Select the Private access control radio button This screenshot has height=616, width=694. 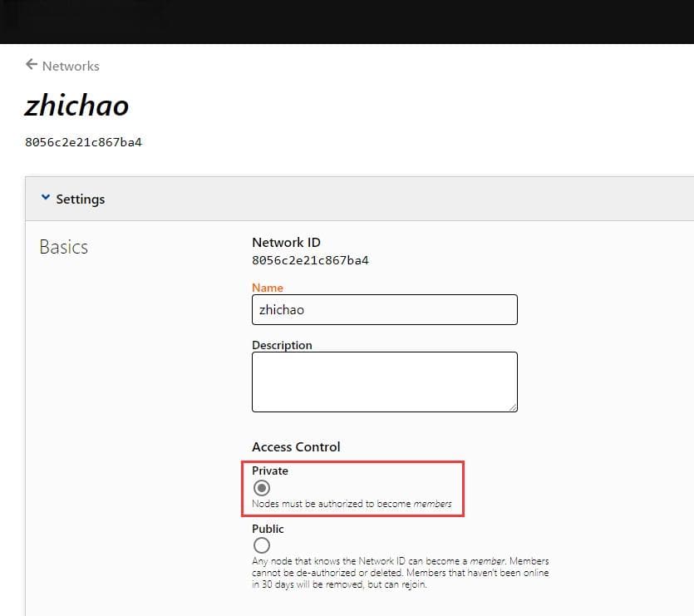[262, 488]
